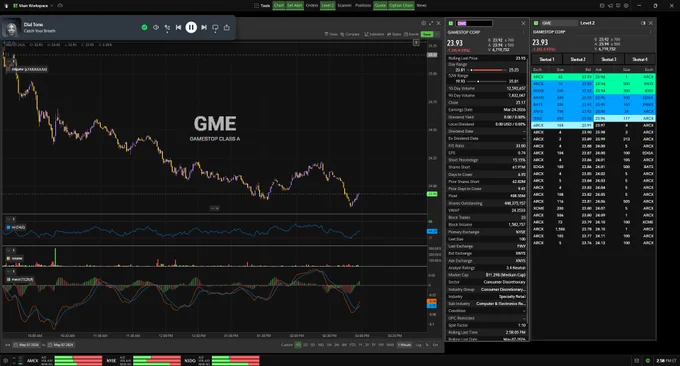The width and height of the screenshot is (680, 366).
Task: Select the Custom time range
Action: coord(287,345)
